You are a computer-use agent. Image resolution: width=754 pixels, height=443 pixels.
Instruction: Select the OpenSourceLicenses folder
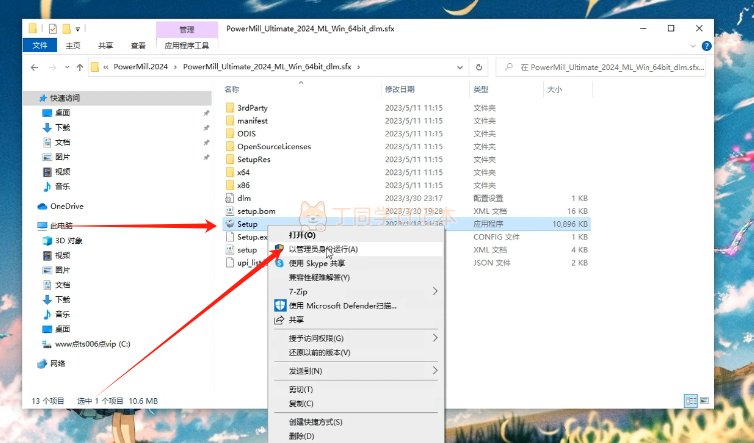[274, 147]
